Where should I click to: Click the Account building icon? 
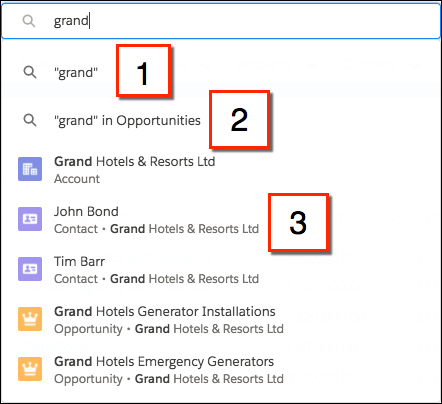(30, 169)
